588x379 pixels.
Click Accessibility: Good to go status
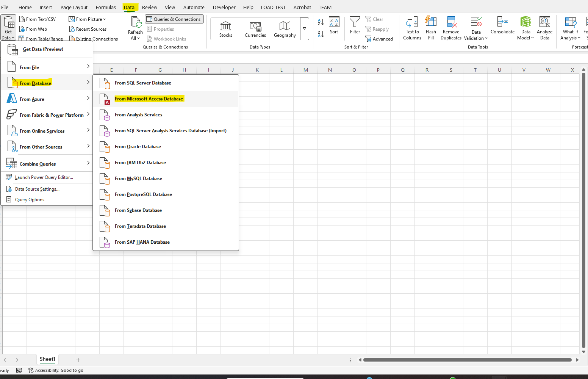pyautogui.click(x=56, y=370)
